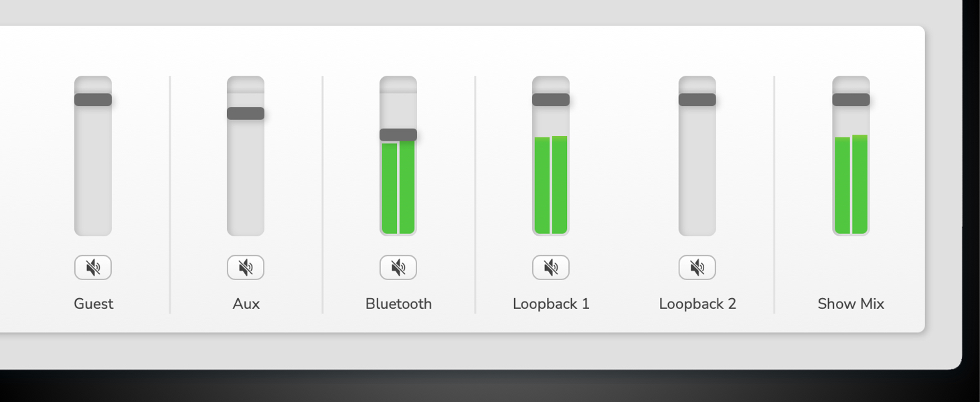The image size is (980, 402).
Task: Click the Guest channel label
Action: click(x=94, y=304)
